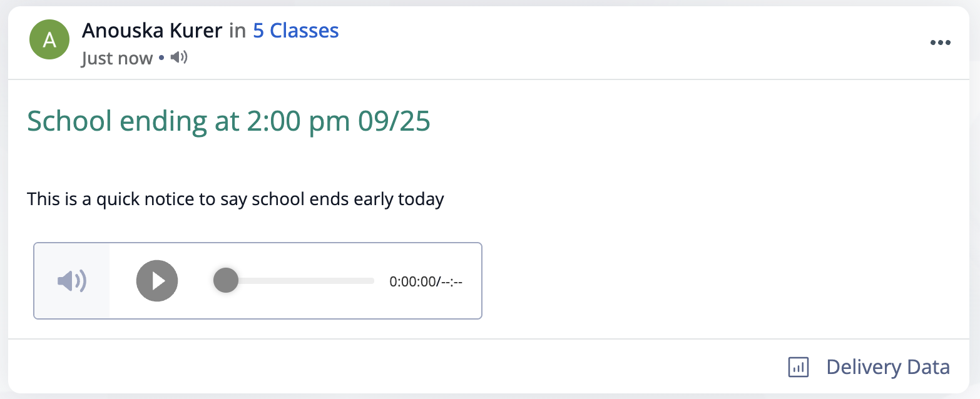Open the three-dot post options menu

[940, 43]
